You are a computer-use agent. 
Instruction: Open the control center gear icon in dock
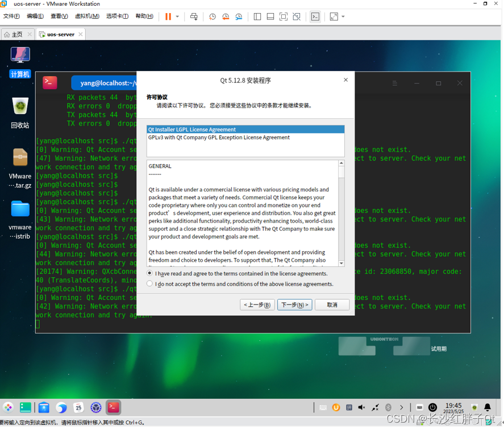pos(96,407)
